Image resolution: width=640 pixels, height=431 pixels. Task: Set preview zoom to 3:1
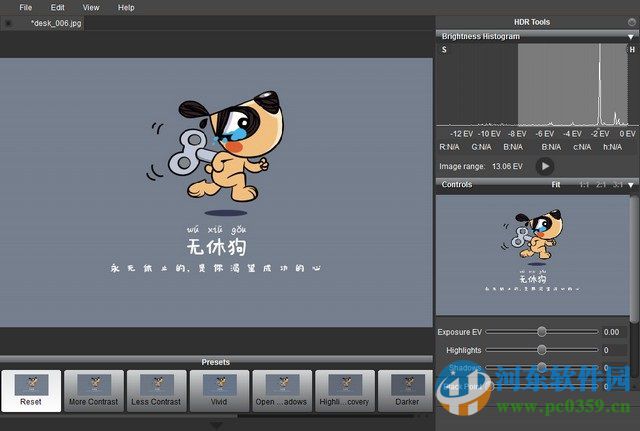617,184
